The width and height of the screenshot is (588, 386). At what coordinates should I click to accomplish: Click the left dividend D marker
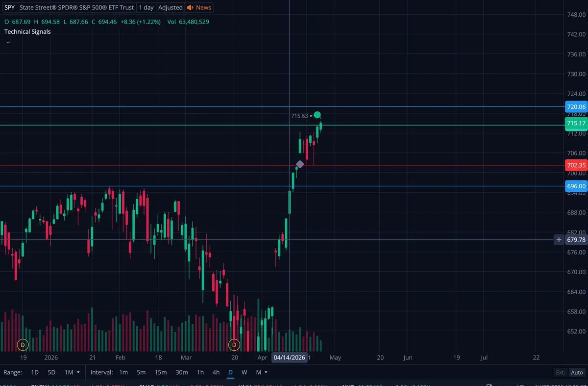coord(23,345)
